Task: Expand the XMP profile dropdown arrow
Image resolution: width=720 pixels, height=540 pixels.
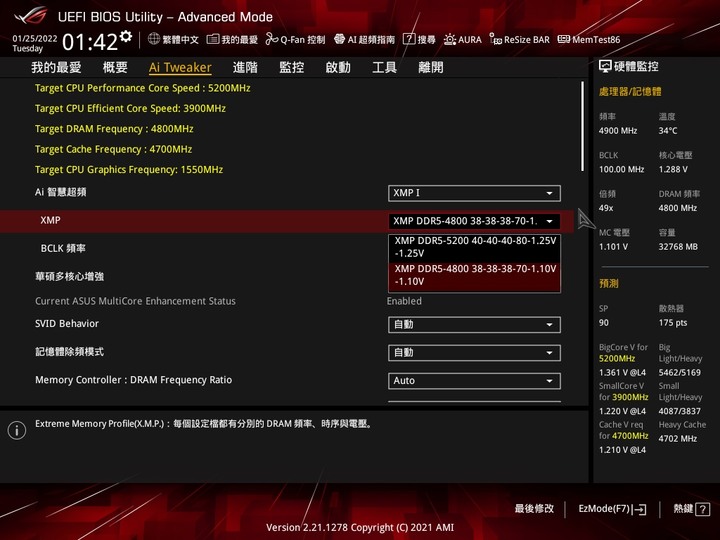Action: point(549,221)
